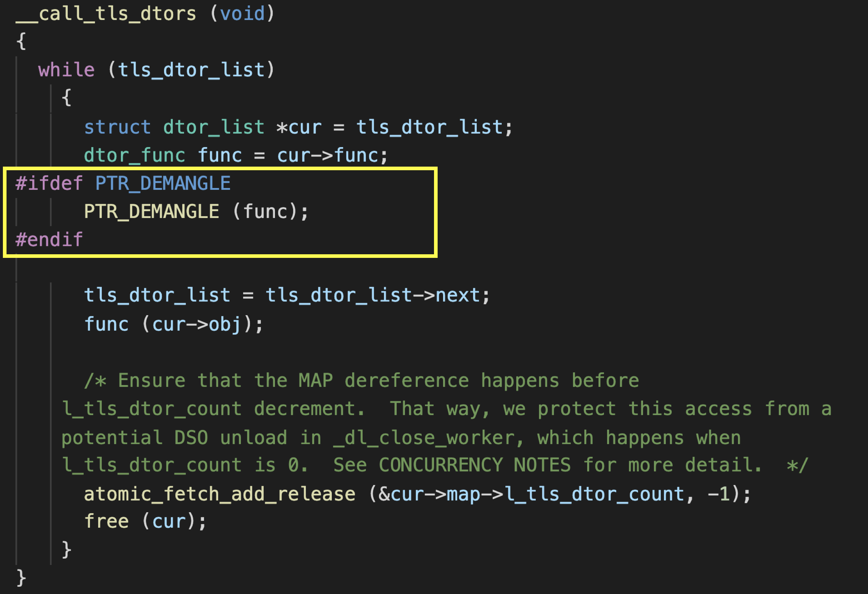
Task: Click tls_dtor_list inside the while condition
Action: pyautogui.click(x=191, y=70)
